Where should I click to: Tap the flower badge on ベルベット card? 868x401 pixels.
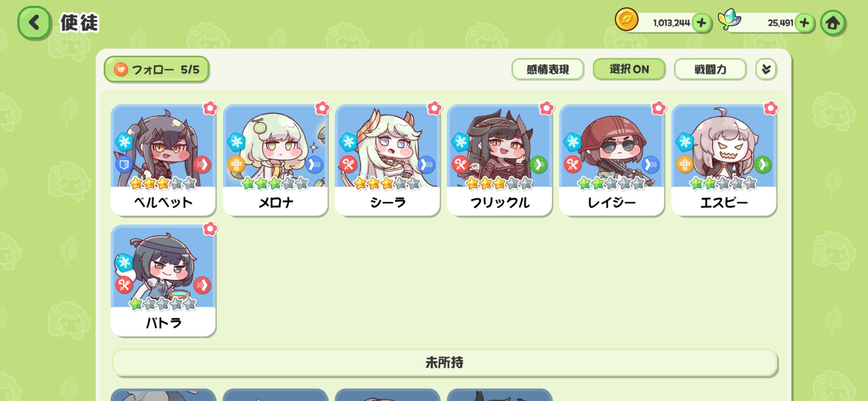point(210,108)
